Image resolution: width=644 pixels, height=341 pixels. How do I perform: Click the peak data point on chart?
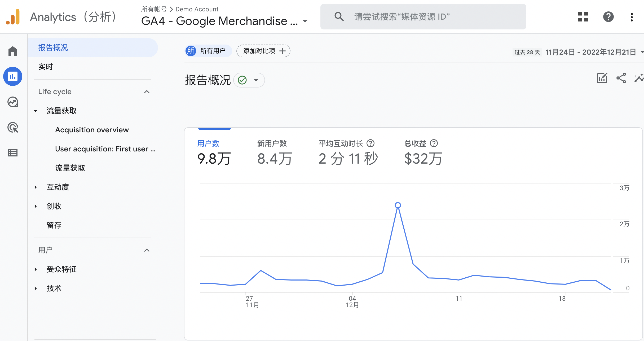click(x=398, y=205)
